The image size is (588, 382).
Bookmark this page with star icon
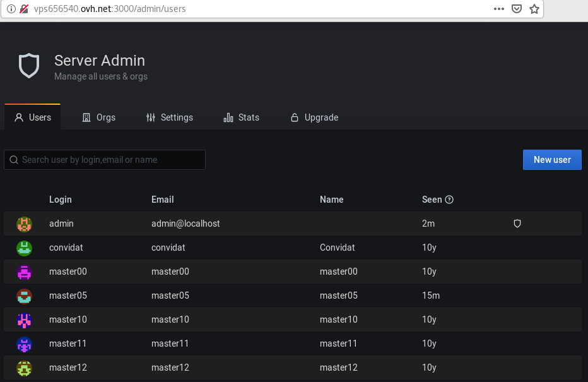click(534, 9)
